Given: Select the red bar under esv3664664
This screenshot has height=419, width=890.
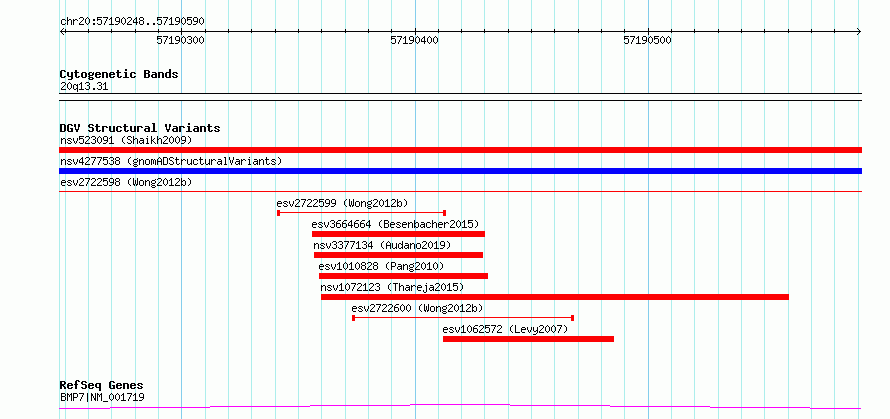Looking at the screenshot, I should (x=398, y=234).
